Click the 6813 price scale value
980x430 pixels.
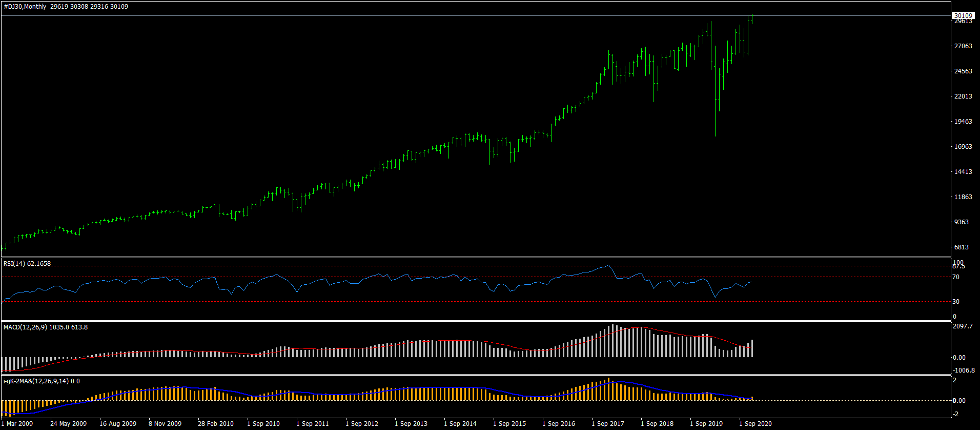click(962, 247)
